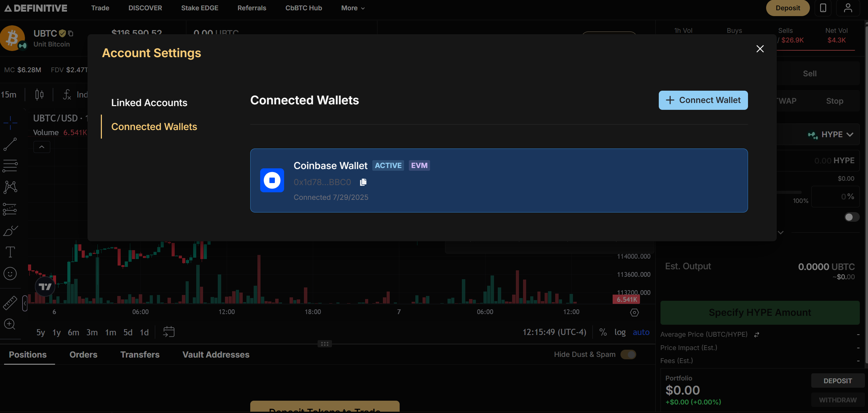Image resolution: width=868 pixels, height=413 pixels.
Task: Select the chart measure ruler tool
Action: tap(10, 303)
